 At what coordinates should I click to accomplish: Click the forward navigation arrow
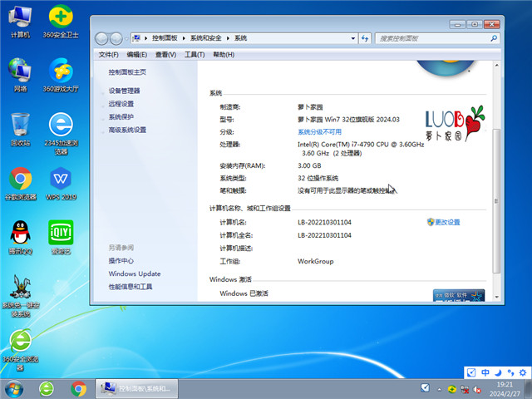(x=116, y=38)
